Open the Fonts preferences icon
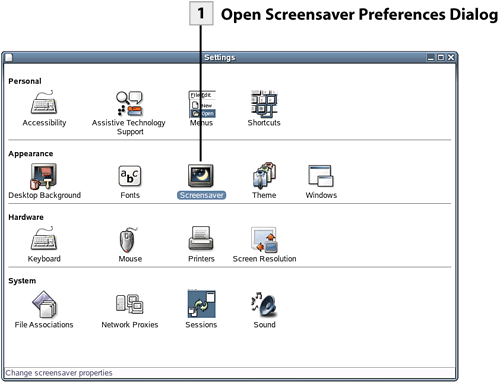The height and width of the screenshot is (382, 500). [x=130, y=176]
